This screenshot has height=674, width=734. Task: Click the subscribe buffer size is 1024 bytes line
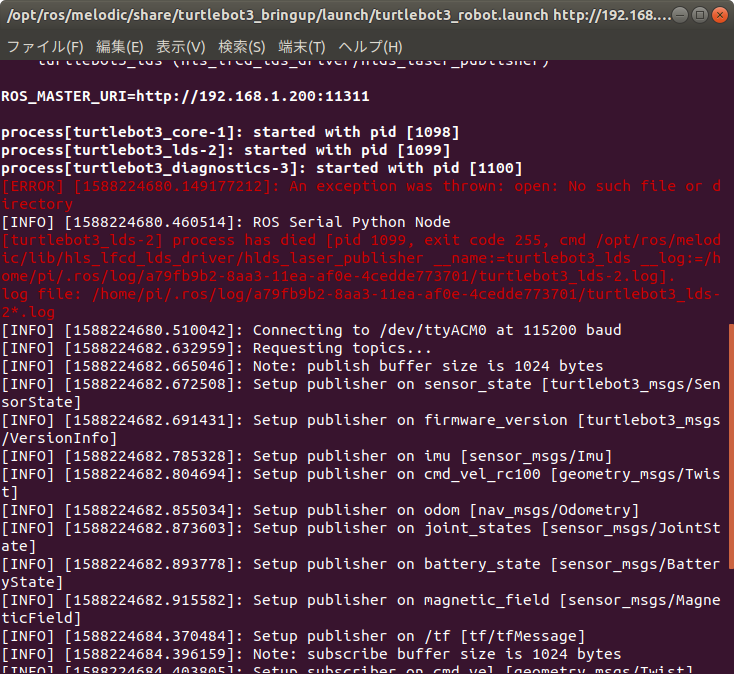[x=311, y=654]
